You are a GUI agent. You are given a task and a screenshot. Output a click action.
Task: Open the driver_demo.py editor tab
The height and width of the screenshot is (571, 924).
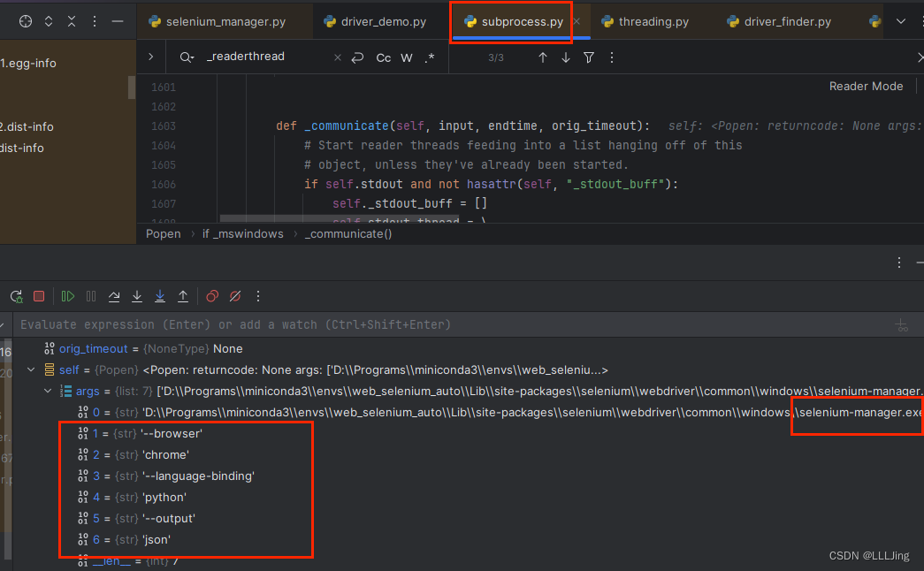[380, 19]
